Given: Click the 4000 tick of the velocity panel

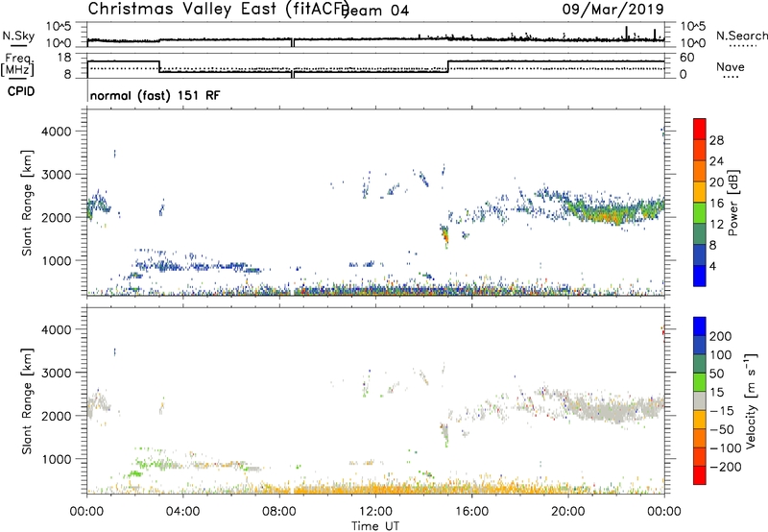Looking at the screenshot, I should pos(56,329).
